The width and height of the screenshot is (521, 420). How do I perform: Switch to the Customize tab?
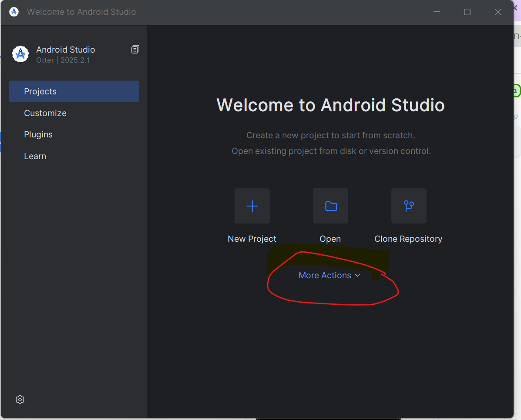pos(45,113)
